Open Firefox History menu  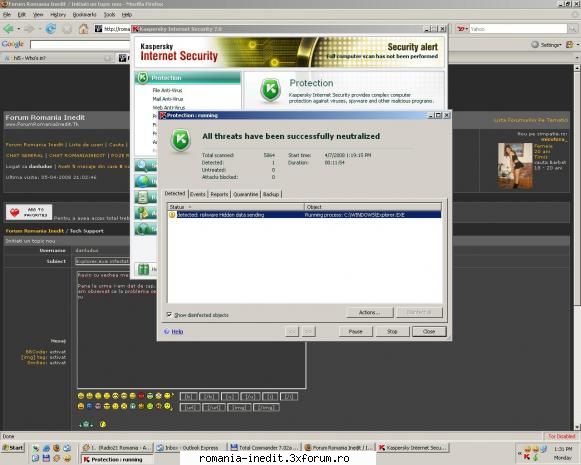pyautogui.click(x=58, y=14)
